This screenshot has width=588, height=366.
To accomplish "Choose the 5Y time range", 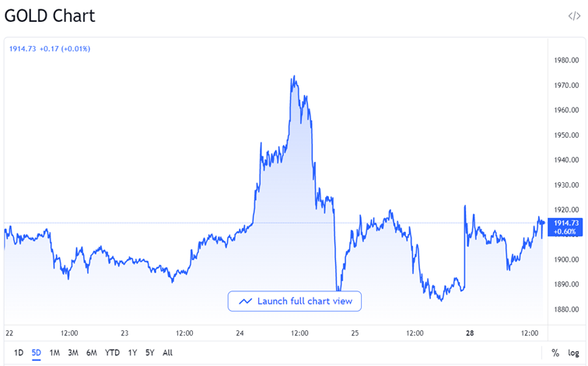I will tap(150, 353).
